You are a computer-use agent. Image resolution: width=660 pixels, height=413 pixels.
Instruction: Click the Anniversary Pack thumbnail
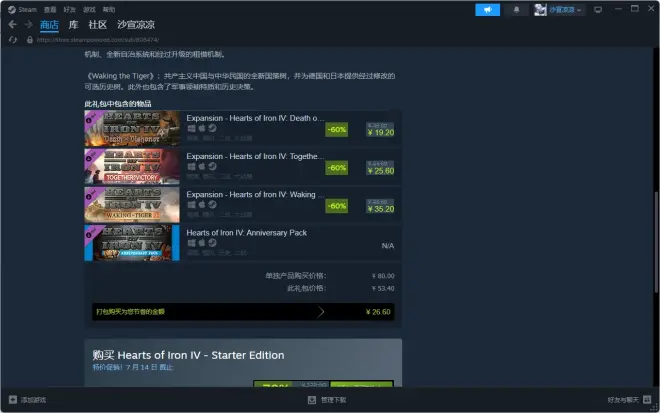coord(132,243)
